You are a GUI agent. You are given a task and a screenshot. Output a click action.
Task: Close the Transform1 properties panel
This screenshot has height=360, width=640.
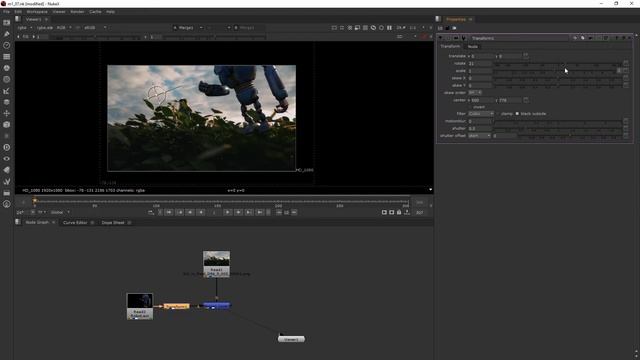[x=630, y=38]
